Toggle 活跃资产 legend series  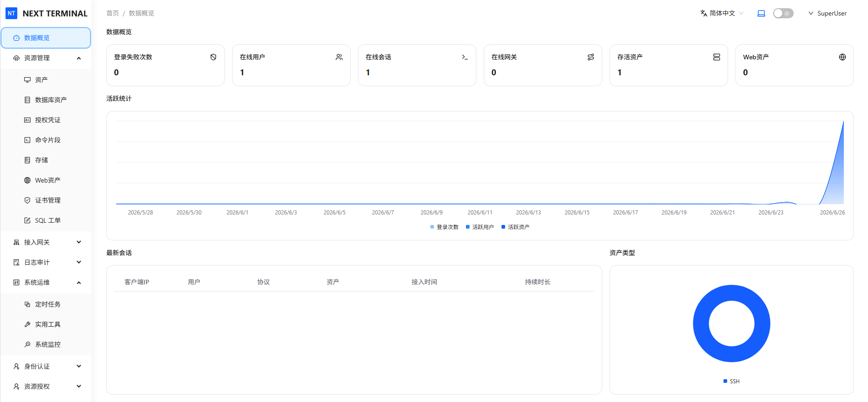tap(516, 227)
